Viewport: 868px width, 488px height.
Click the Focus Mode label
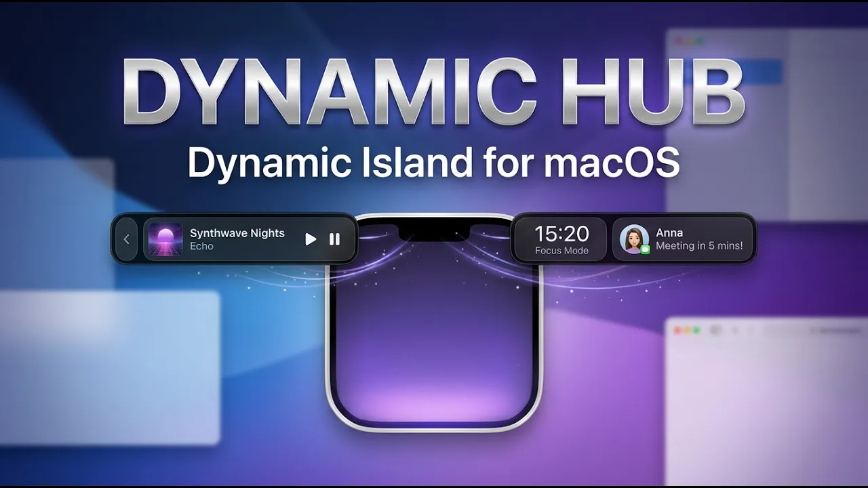[x=561, y=251]
